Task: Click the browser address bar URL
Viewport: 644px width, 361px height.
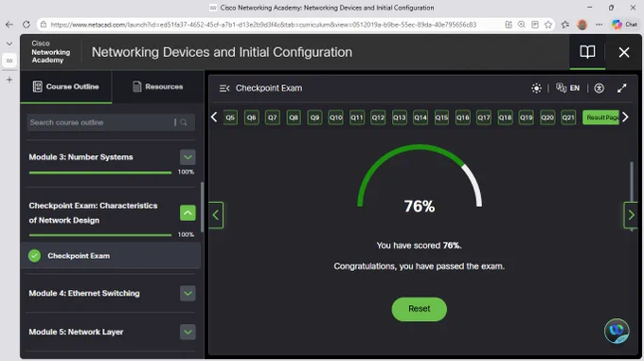Action: [x=263, y=25]
